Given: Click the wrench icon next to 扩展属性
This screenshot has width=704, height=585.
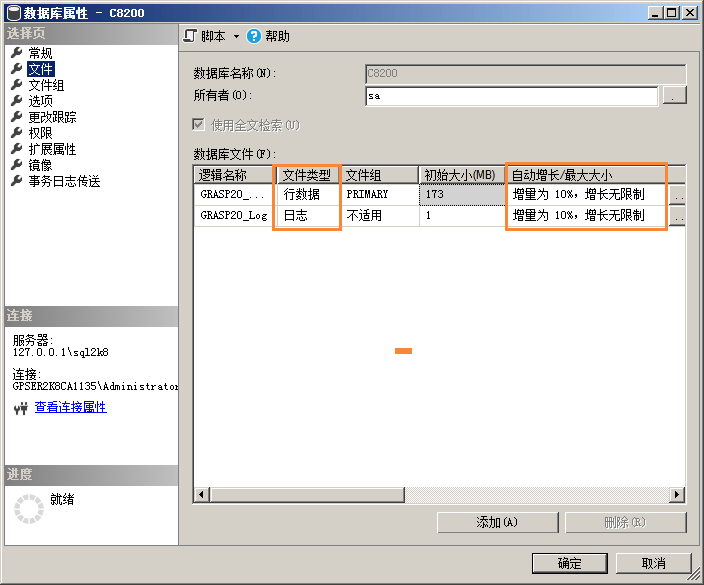Looking at the screenshot, I should click(17, 149).
